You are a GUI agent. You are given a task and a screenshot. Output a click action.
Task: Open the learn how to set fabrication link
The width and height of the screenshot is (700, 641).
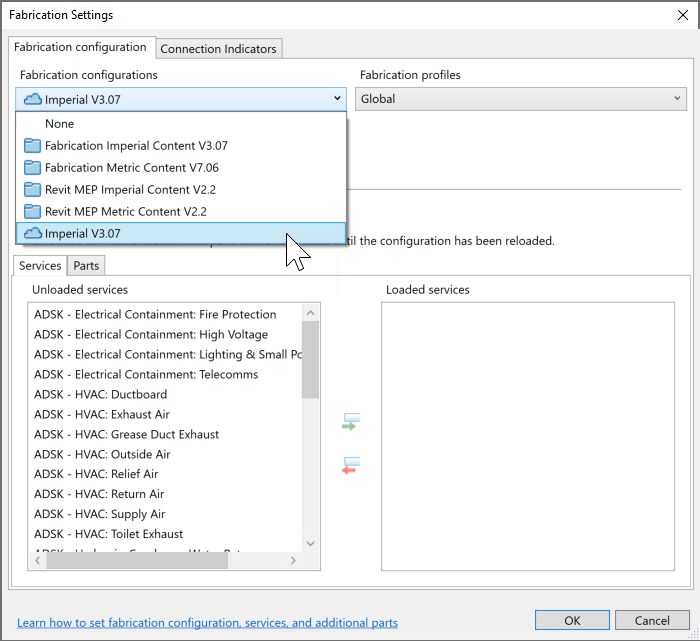pyautogui.click(x=207, y=622)
